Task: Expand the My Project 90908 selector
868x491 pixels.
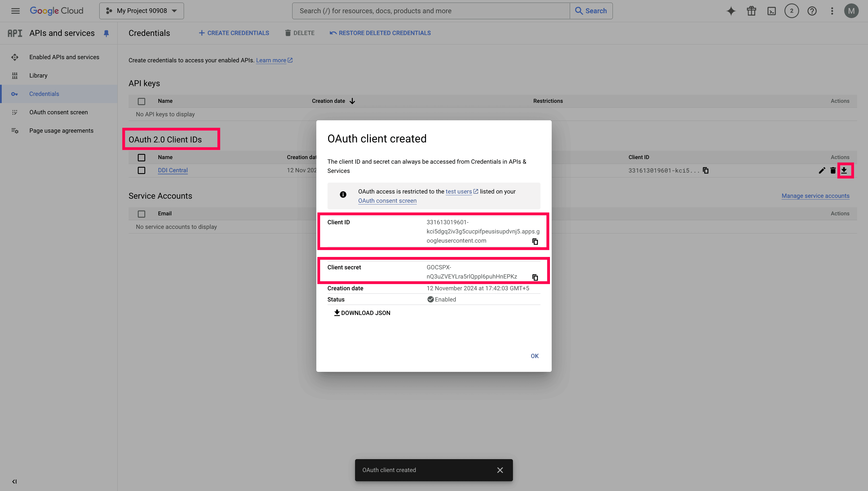Action: tap(142, 11)
